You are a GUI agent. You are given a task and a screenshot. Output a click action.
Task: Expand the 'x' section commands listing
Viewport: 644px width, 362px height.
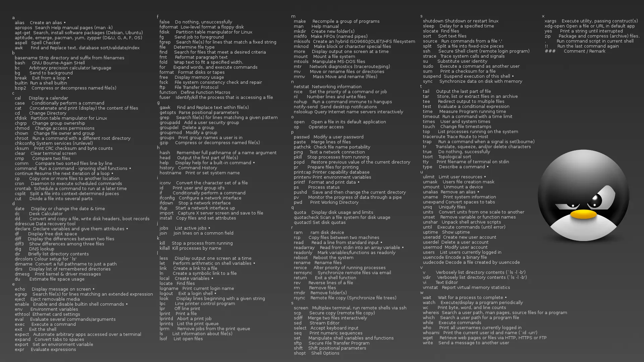click(x=544, y=16)
